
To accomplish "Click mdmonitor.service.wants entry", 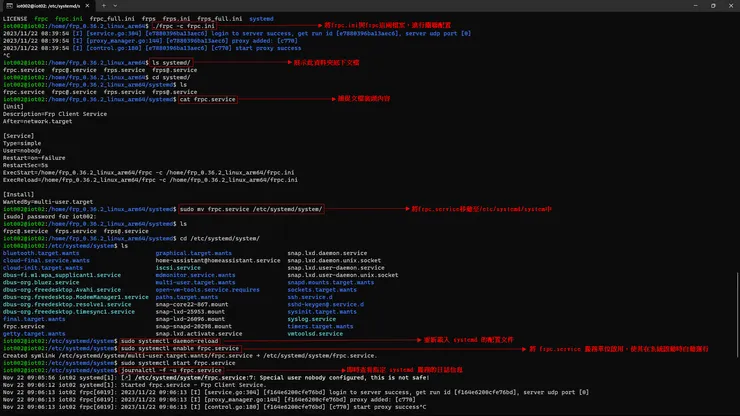I will tap(195, 275).
